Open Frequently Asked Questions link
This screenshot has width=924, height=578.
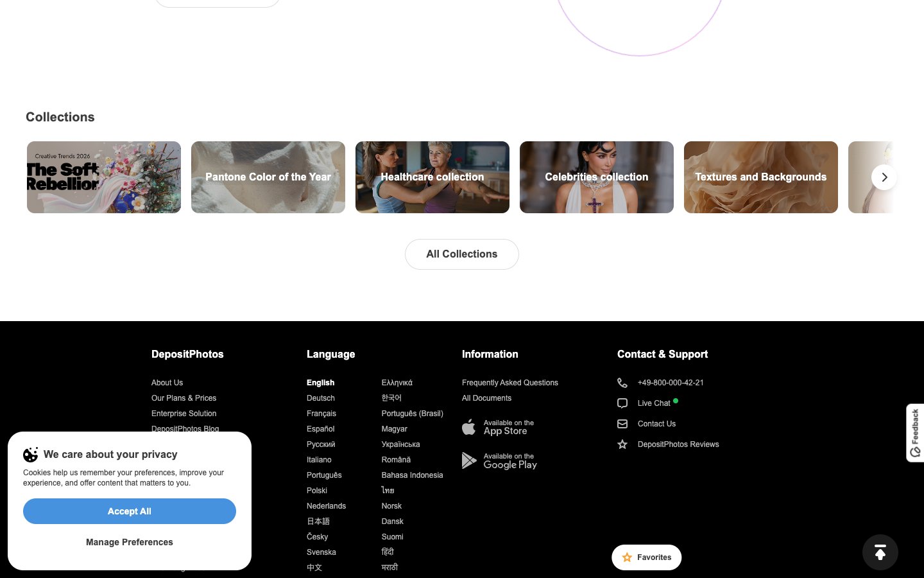coord(510,383)
